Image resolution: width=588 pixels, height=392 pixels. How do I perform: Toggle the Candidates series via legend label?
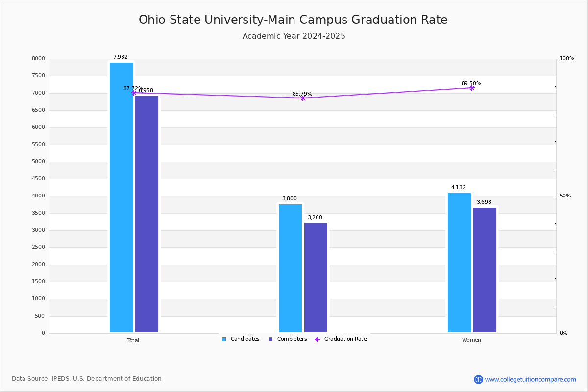pyautogui.click(x=245, y=339)
